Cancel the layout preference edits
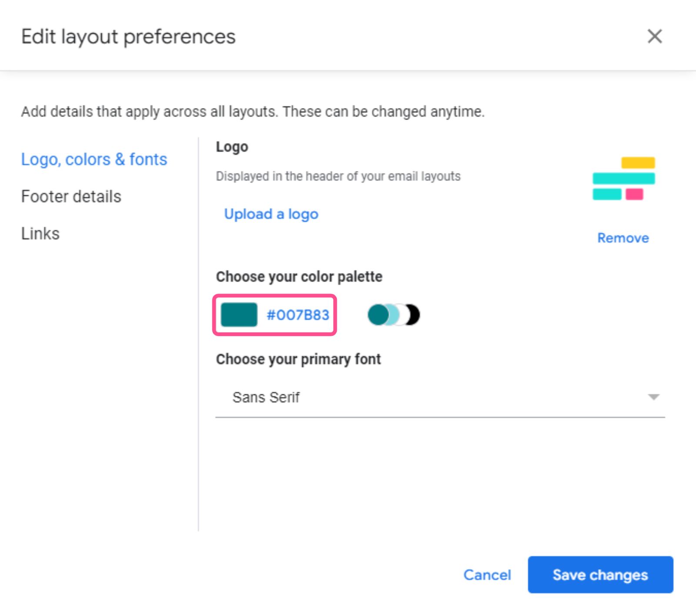This screenshot has height=616, width=696. (487, 575)
